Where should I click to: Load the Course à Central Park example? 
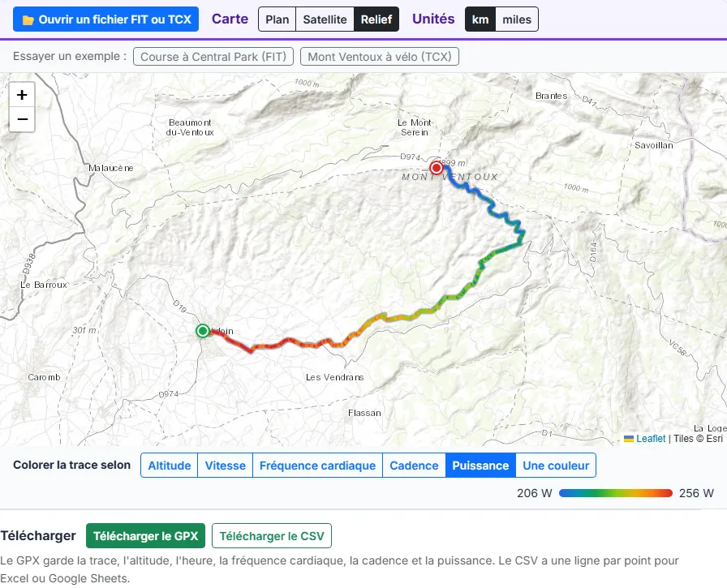(x=213, y=57)
